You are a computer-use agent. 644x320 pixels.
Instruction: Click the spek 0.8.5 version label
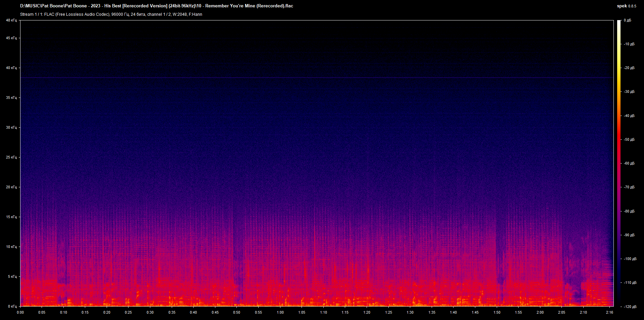[626, 6]
